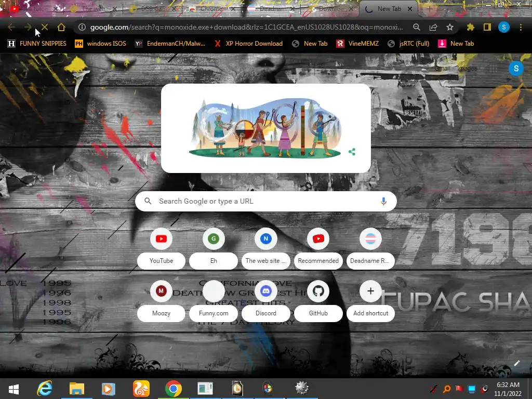This screenshot has height=399, width=532.
Task: Open FUNNY SNIPPIES bookmark
Action: (x=37, y=44)
